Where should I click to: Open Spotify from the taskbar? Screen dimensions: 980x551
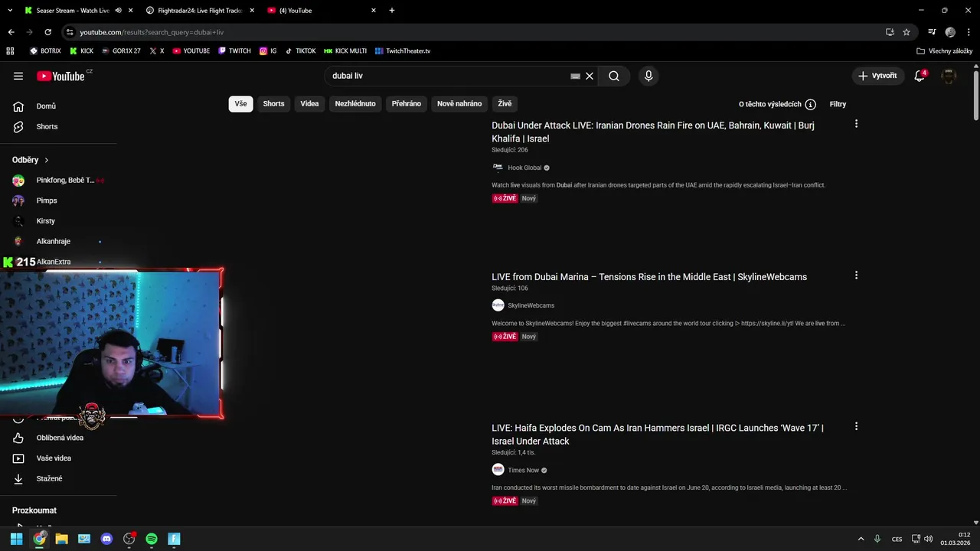click(152, 539)
